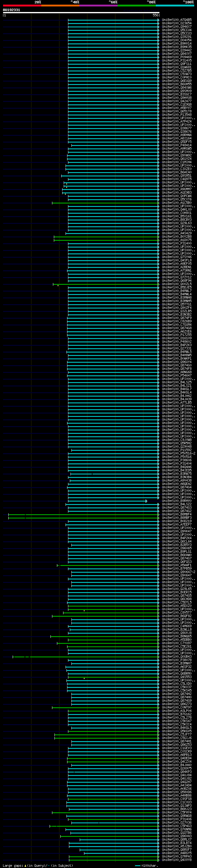The height and width of the screenshot is (868, 197).
Task: Click the UniRef100_C5DTL5 label
Action: 177,602
